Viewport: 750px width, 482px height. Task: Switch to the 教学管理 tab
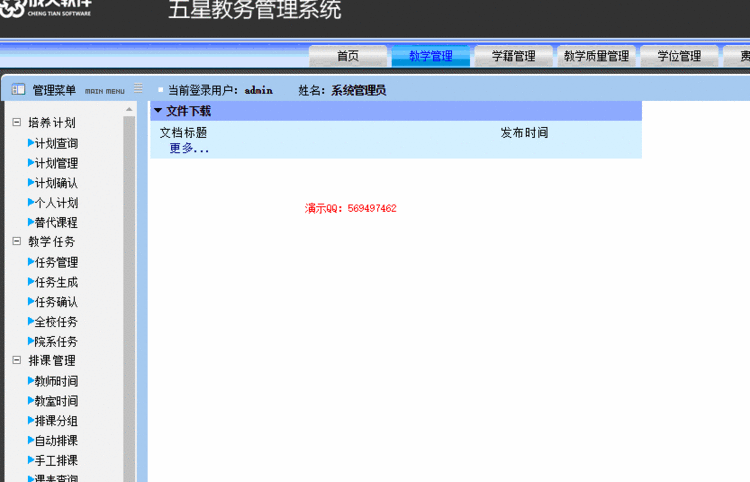430,56
